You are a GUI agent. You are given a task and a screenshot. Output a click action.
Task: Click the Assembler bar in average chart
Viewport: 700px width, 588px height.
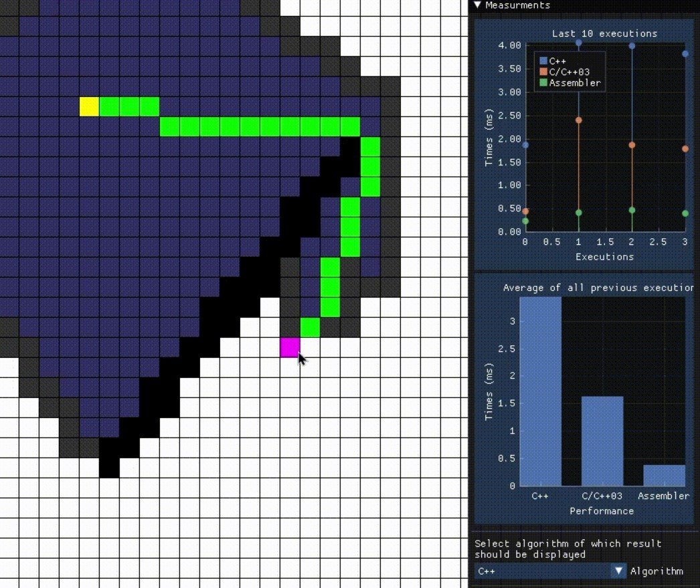pos(664,475)
